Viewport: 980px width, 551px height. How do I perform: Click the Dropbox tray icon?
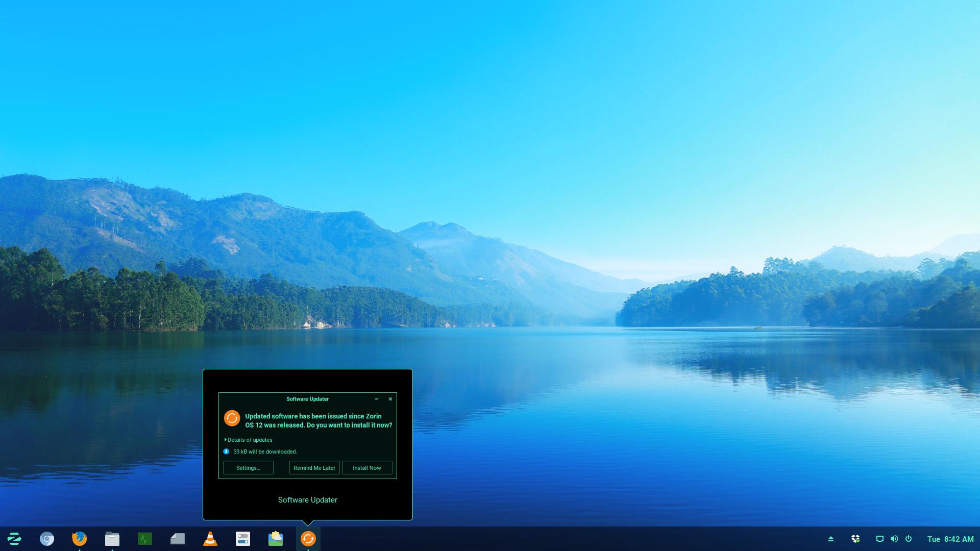pos(855,539)
